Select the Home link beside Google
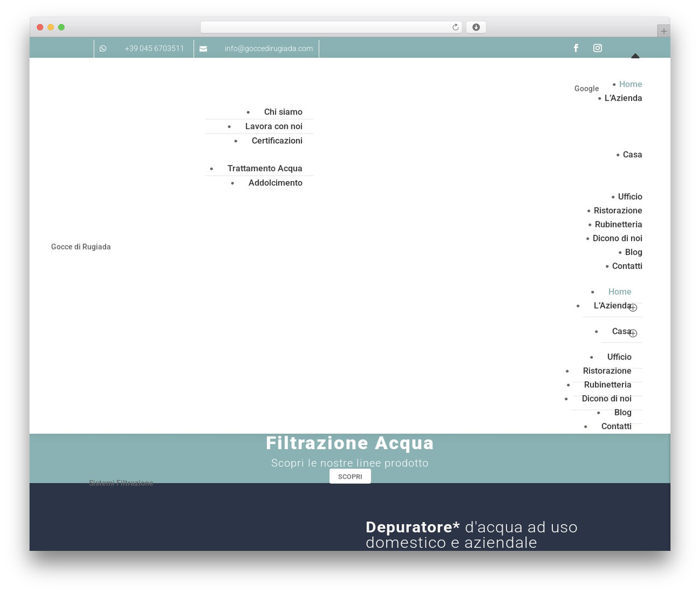This screenshot has width=700, height=593. 631,84
